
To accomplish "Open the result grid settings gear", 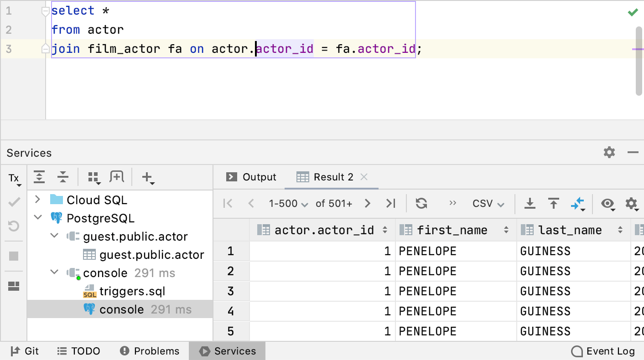I will click(x=632, y=204).
